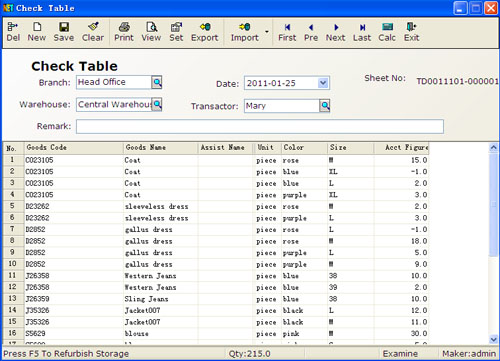Click the Date field 2011-01-25

tap(282, 83)
